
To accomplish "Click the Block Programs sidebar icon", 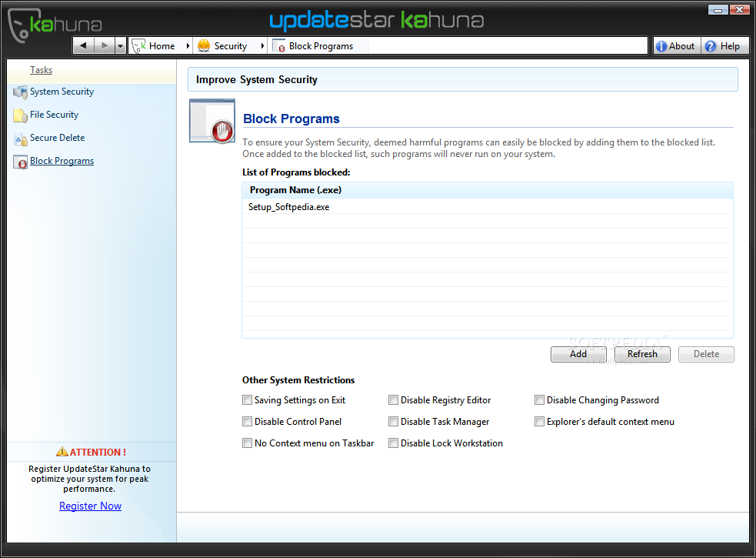I will click(x=20, y=162).
